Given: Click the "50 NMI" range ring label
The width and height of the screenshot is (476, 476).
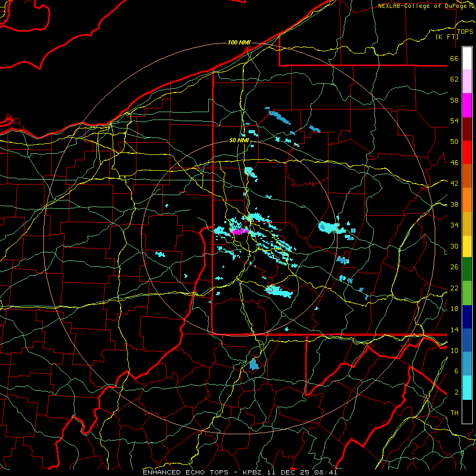Looking at the screenshot, I should (x=239, y=140).
